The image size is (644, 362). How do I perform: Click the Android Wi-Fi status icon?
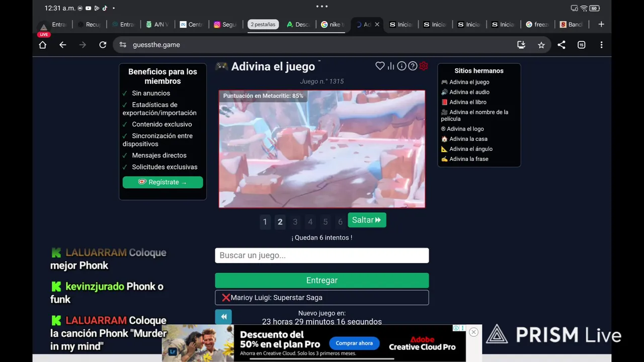[584, 8]
